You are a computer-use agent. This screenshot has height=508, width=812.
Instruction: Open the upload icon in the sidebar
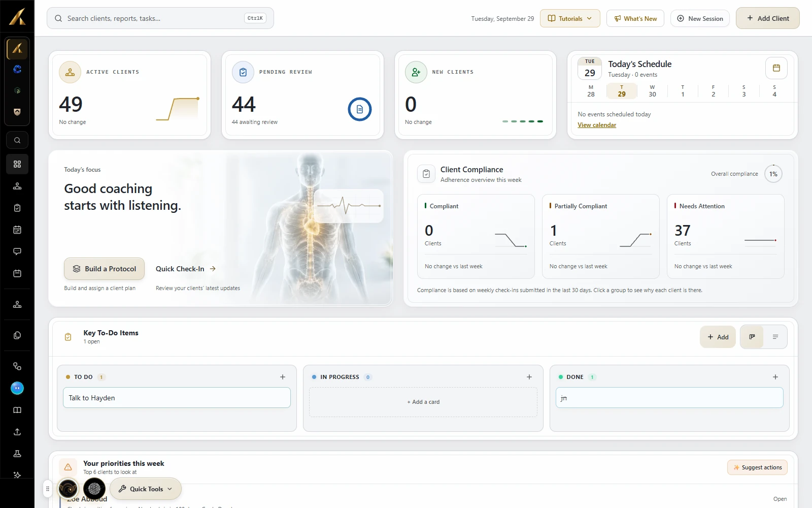17,432
